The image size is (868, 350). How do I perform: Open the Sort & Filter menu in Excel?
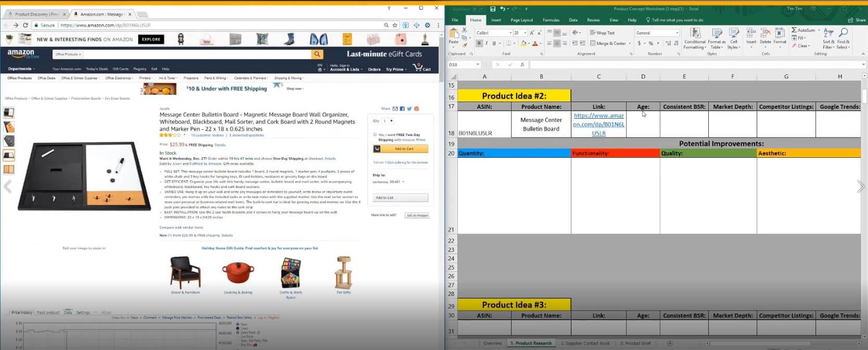[828, 39]
